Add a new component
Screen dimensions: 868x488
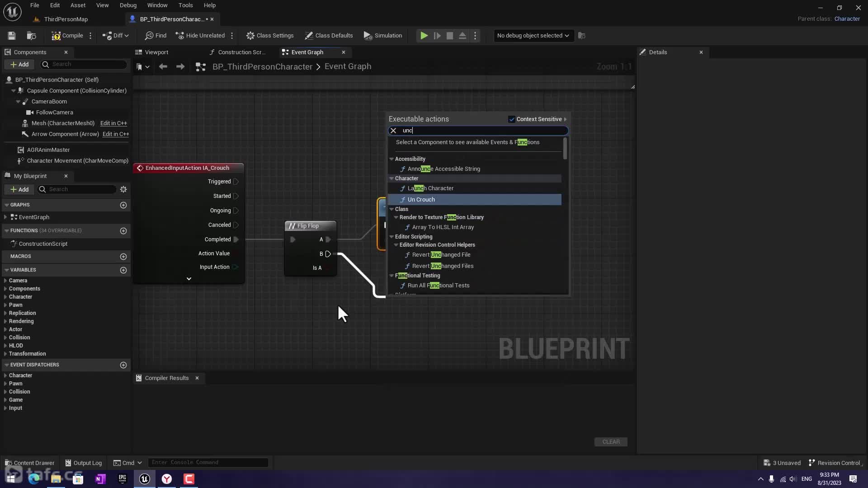click(x=19, y=65)
